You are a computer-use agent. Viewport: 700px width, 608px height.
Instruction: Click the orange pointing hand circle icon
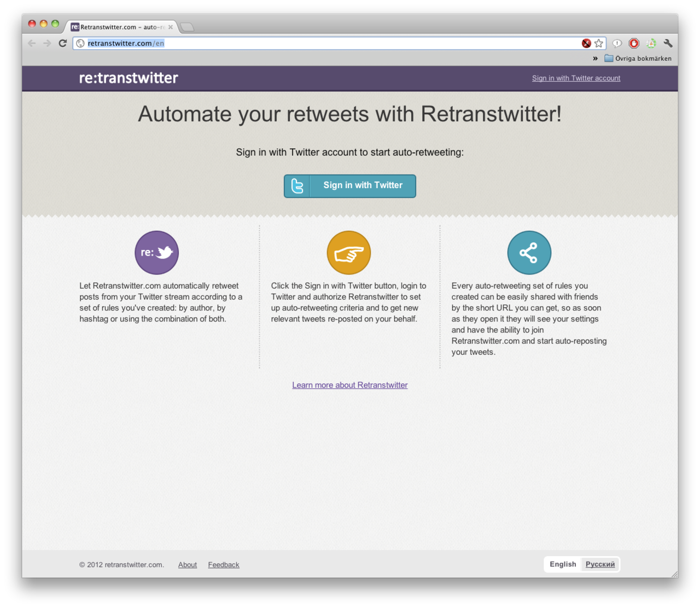click(x=349, y=253)
